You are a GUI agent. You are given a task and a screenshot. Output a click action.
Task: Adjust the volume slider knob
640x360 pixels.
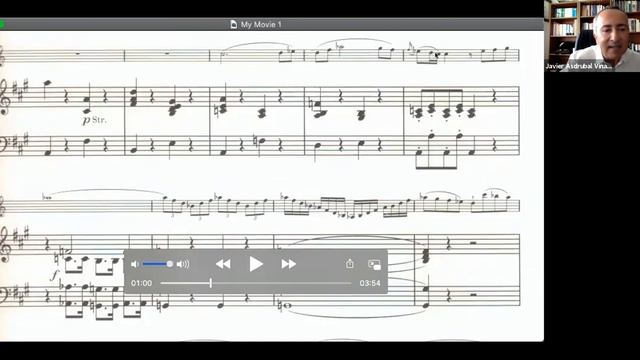pyautogui.click(x=169, y=264)
